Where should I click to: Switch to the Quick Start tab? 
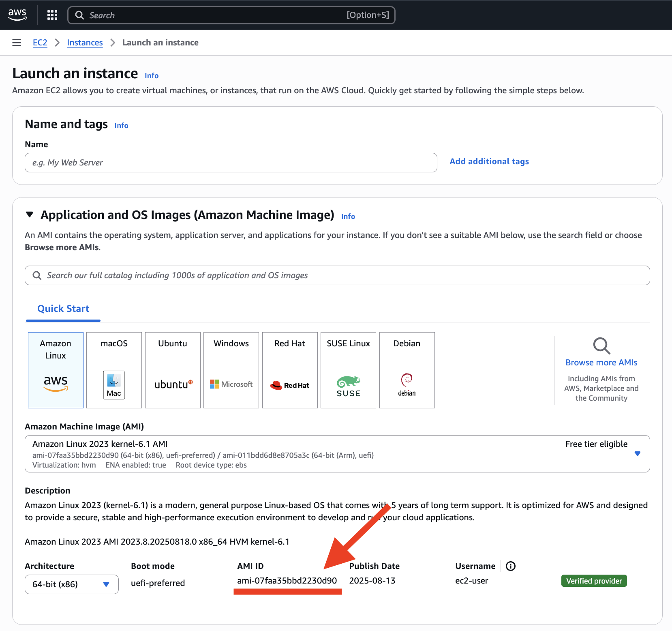click(x=63, y=309)
